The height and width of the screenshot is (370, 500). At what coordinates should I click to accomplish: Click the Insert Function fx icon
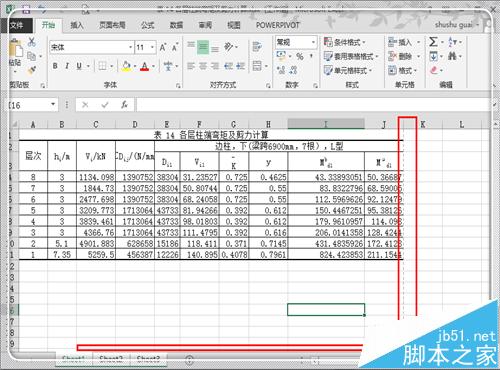point(124,105)
